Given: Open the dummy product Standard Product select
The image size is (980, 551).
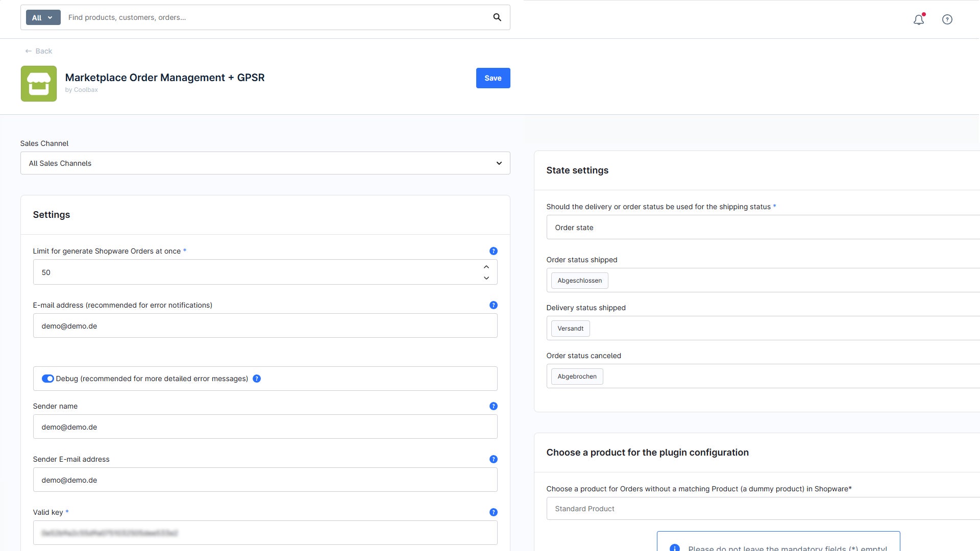Looking at the screenshot, I should 763,509.
